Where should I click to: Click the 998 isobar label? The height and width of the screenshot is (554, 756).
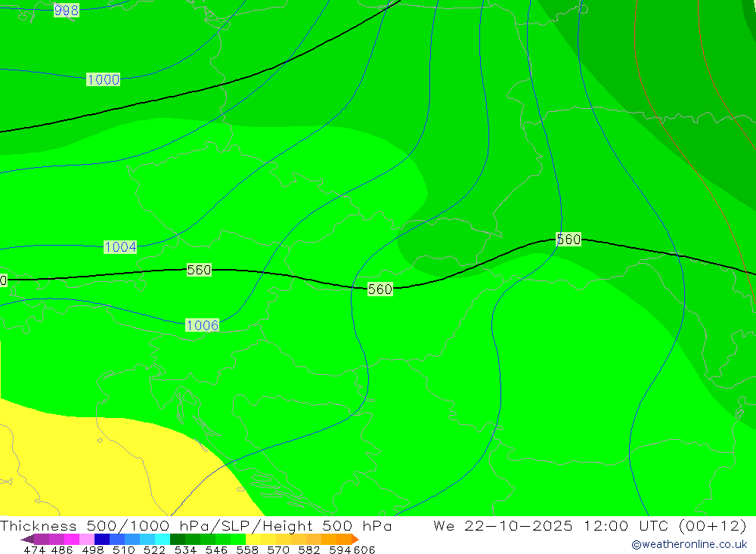[x=66, y=10]
